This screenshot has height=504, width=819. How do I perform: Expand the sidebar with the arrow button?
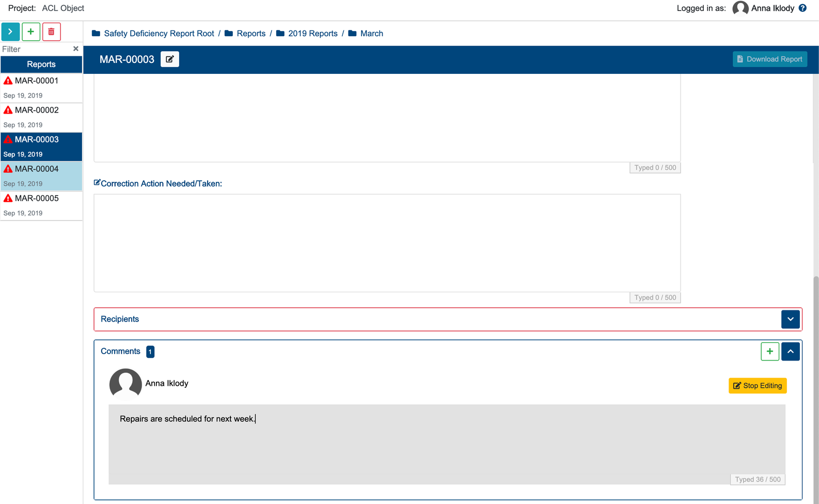10,31
